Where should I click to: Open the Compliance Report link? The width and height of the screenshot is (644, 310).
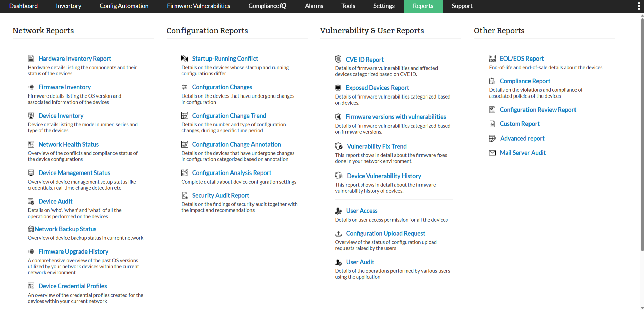click(x=525, y=81)
